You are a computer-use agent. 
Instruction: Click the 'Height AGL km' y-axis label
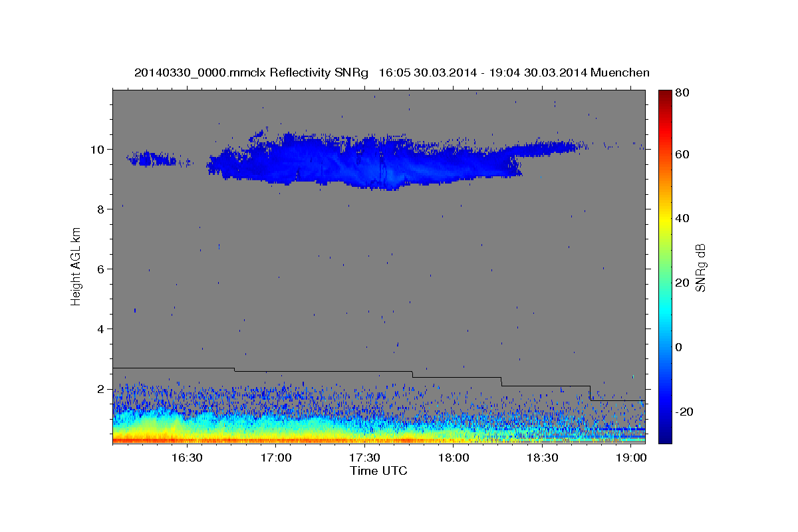(76, 267)
